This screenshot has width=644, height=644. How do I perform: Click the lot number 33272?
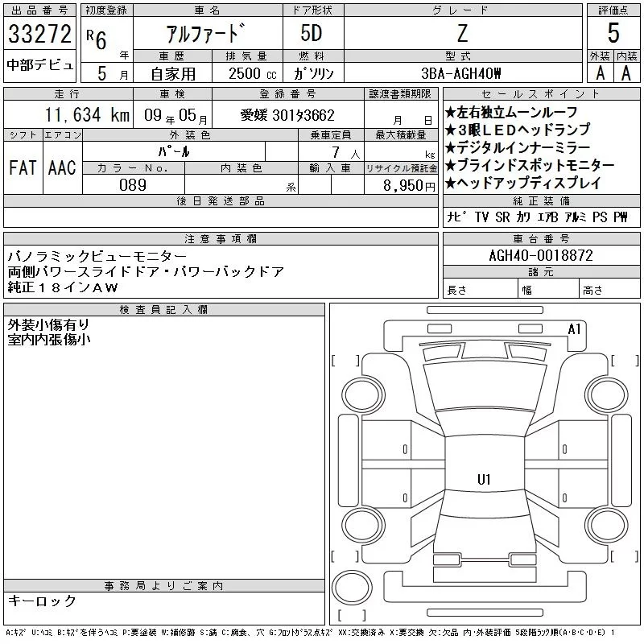click(x=39, y=34)
